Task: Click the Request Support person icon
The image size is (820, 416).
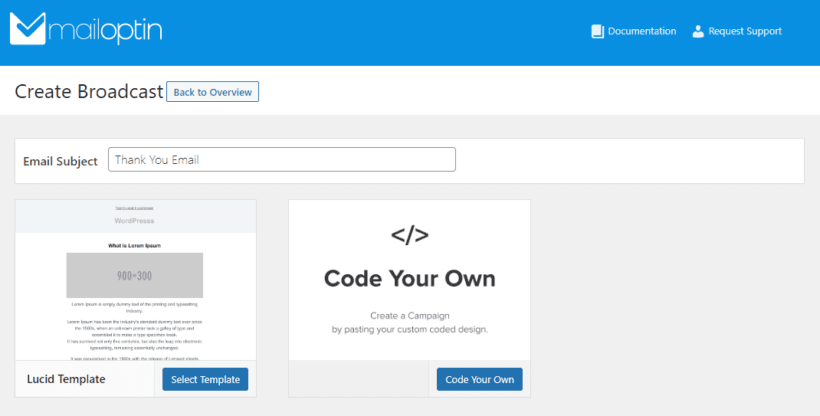Action: click(698, 31)
